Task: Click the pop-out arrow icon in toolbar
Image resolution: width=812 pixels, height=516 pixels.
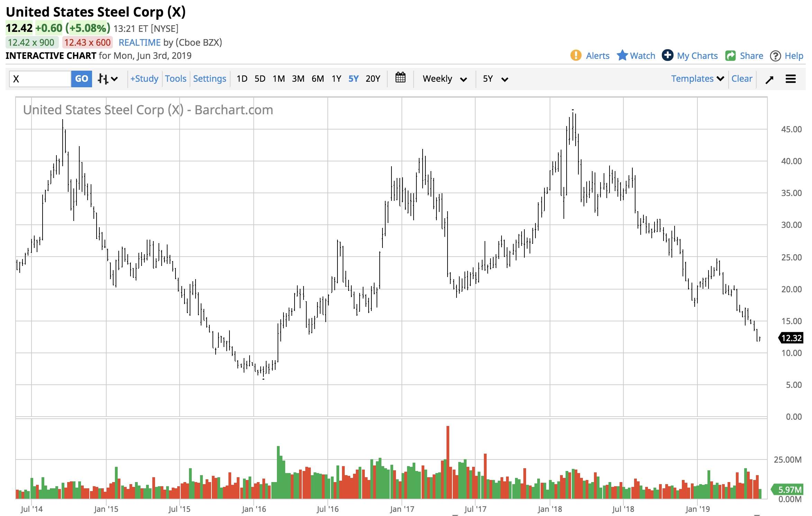Action: [x=769, y=80]
